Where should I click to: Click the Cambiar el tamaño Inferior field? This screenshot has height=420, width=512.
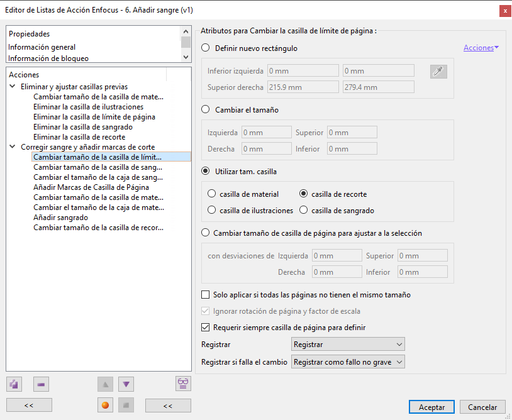(352, 149)
